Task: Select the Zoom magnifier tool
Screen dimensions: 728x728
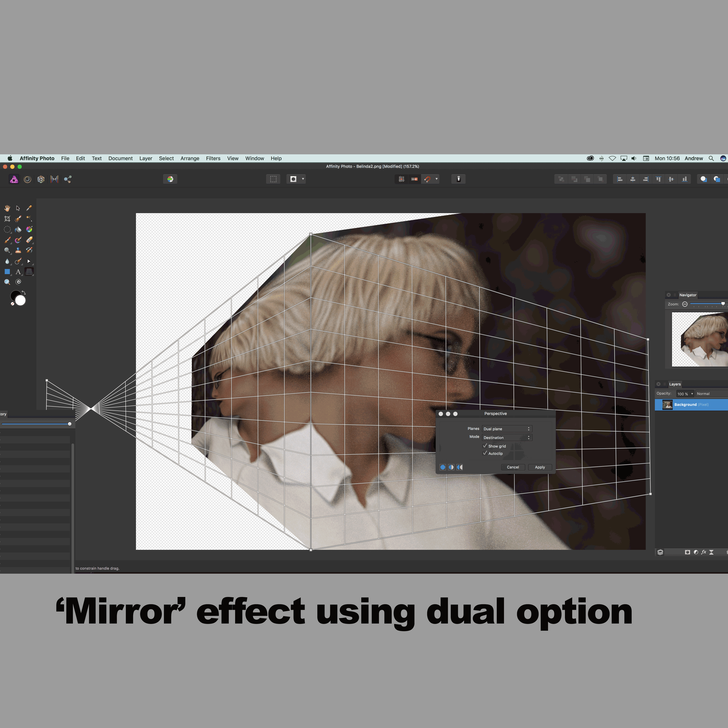Action: pos(7,282)
